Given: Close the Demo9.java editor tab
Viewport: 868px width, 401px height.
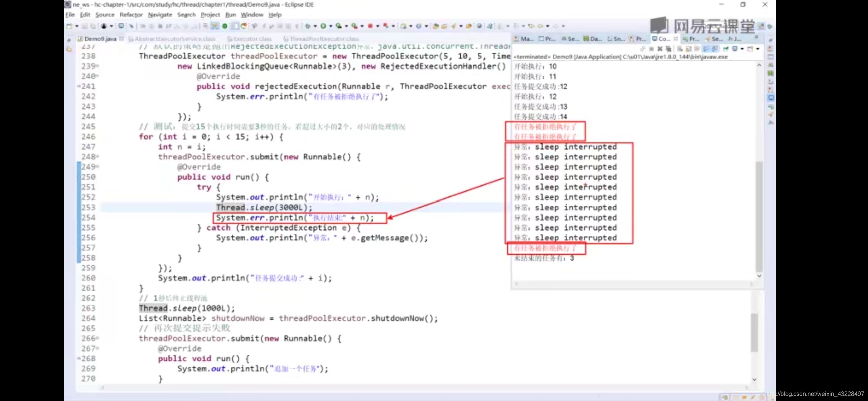Looking at the screenshot, I should pos(121,39).
